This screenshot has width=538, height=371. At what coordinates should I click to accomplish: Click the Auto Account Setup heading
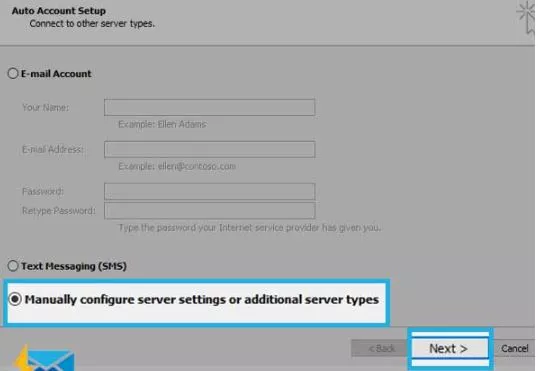coord(59,11)
